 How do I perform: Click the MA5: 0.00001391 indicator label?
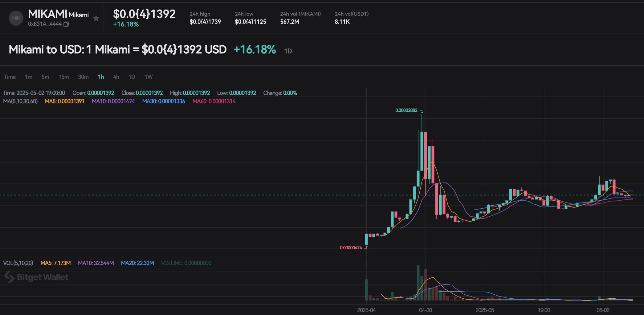pyautogui.click(x=65, y=101)
